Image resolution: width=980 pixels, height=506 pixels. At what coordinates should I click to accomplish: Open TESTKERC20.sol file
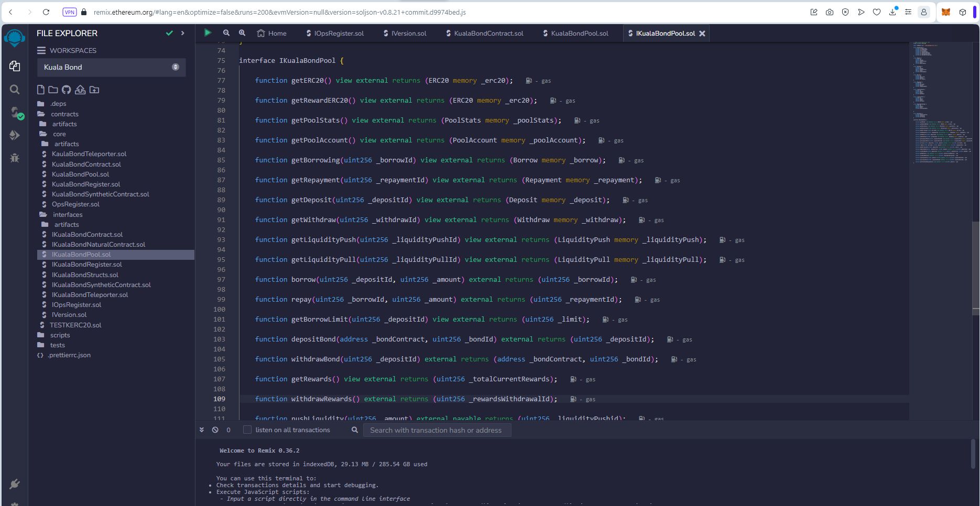click(x=75, y=325)
